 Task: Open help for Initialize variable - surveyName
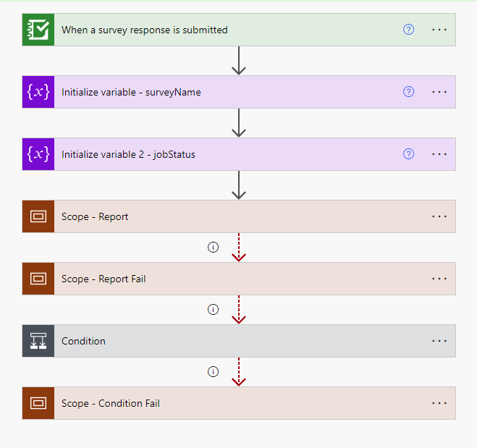[408, 92]
